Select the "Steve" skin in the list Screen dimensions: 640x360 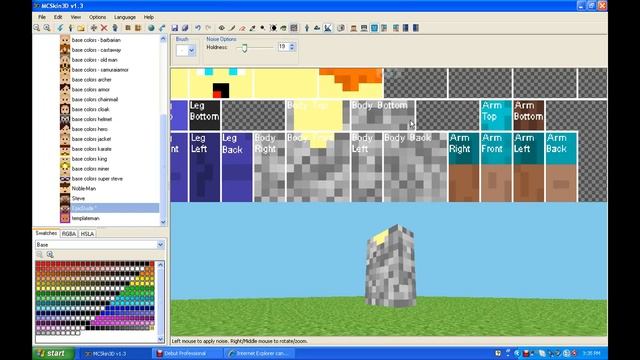(78, 198)
